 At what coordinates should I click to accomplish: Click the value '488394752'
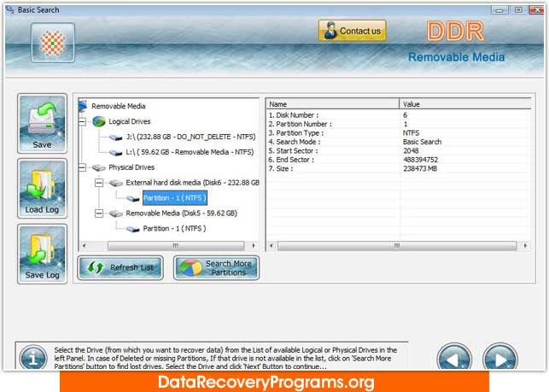coord(421,160)
